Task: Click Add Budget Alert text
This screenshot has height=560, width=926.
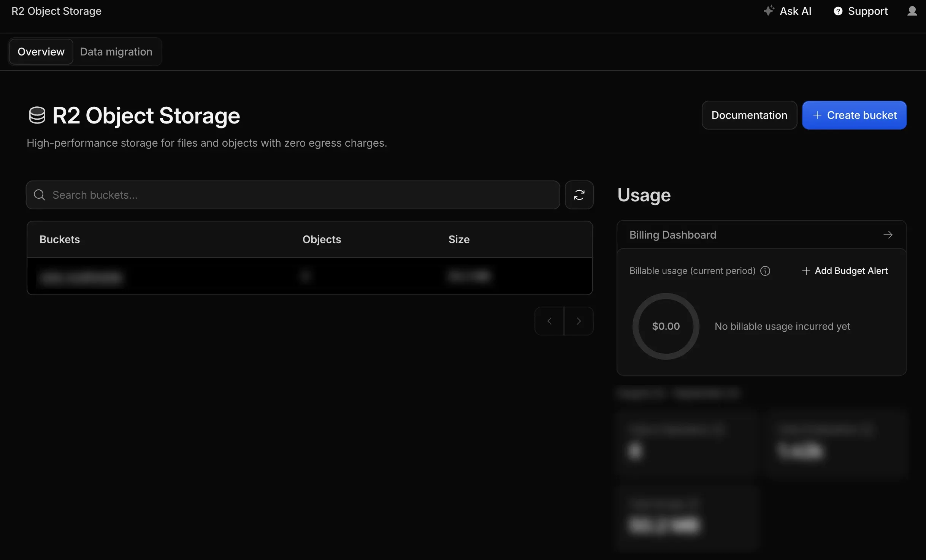Action: pos(851,271)
